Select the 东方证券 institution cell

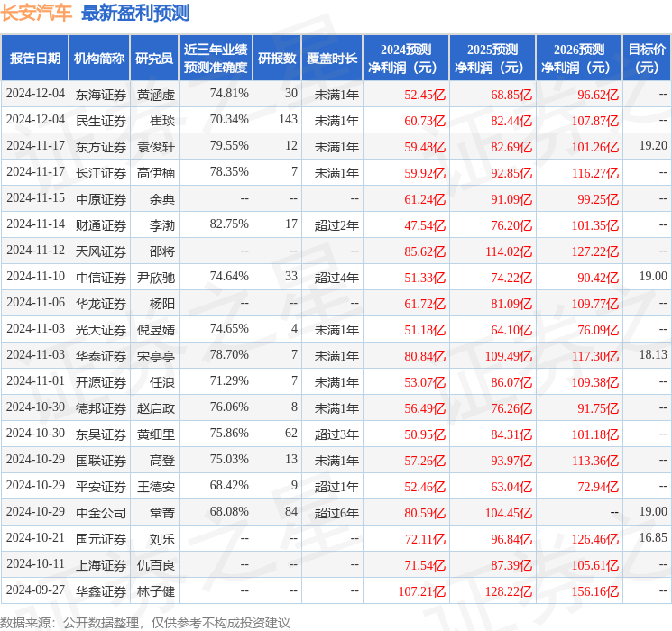coord(101,147)
